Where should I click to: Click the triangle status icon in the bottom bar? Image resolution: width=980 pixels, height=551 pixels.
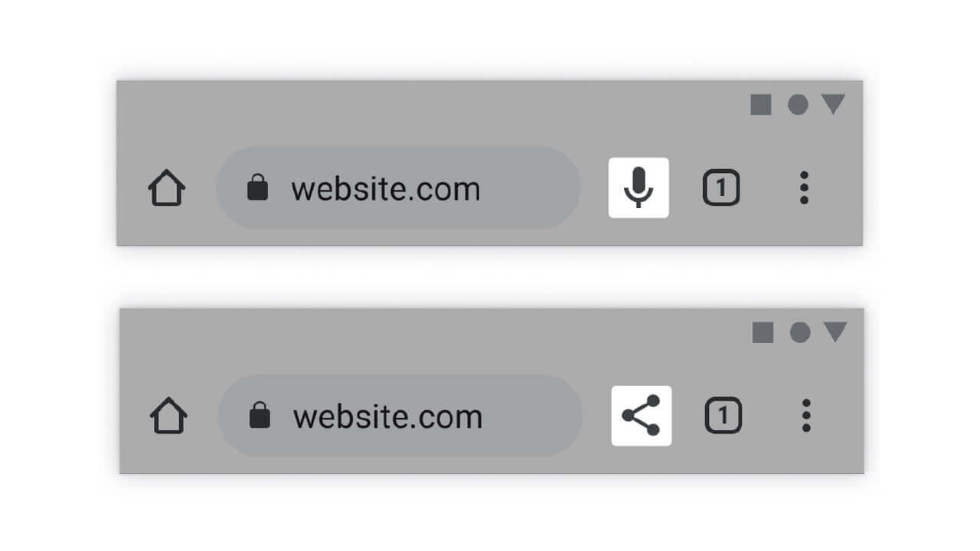tap(835, 332)
